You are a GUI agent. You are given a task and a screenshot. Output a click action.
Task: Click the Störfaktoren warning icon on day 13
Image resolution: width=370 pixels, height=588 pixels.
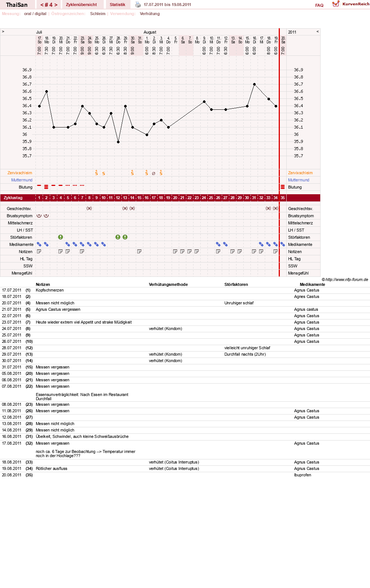[125, 237]
